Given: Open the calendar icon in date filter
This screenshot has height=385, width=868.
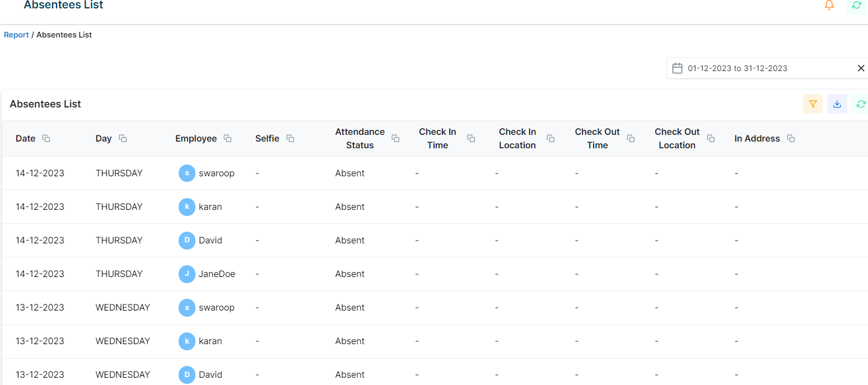Looking at the screenshot, I should coord(677,68).
